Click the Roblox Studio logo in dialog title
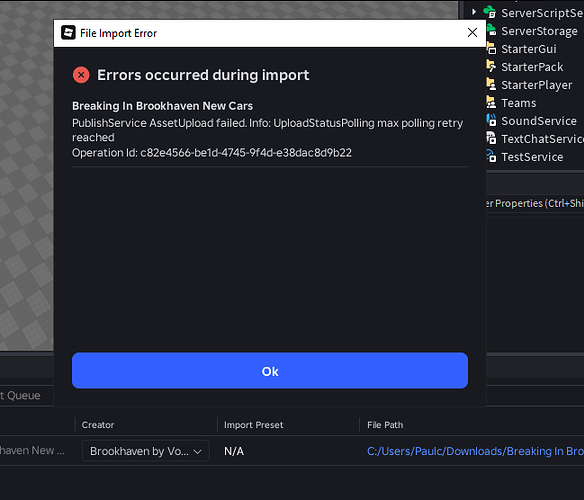Viewport: 584px width, 500px height. coord(68,33)
